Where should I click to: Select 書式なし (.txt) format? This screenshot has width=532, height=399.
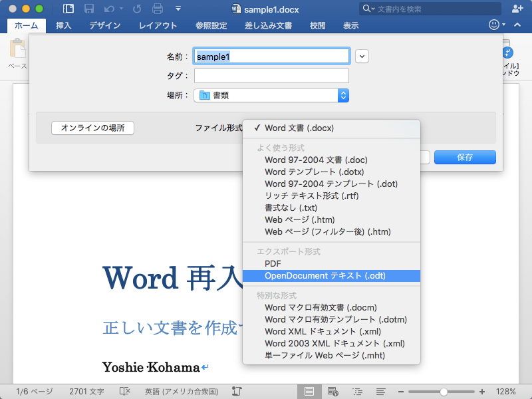point(331,207)
